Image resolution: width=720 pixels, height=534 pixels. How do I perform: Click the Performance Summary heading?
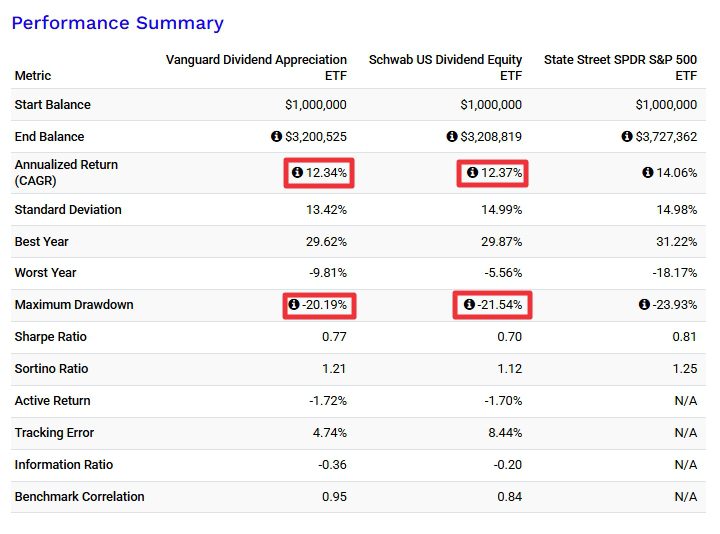click(x=117, y=23)
